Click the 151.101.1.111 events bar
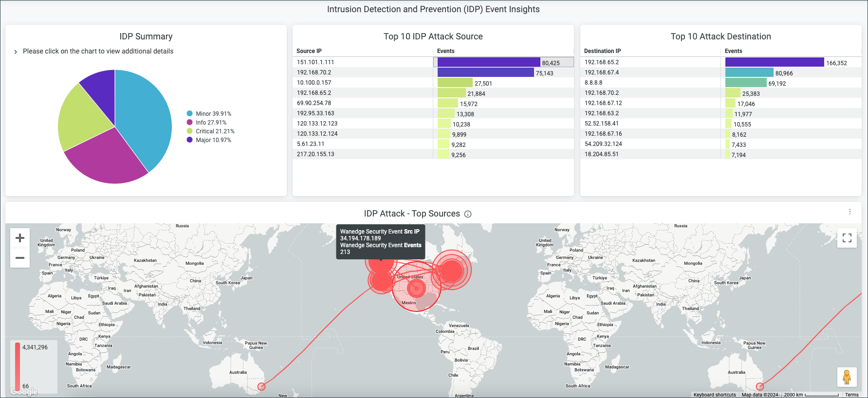The height and width of the screenshot is (398, 868). (489, 62)
